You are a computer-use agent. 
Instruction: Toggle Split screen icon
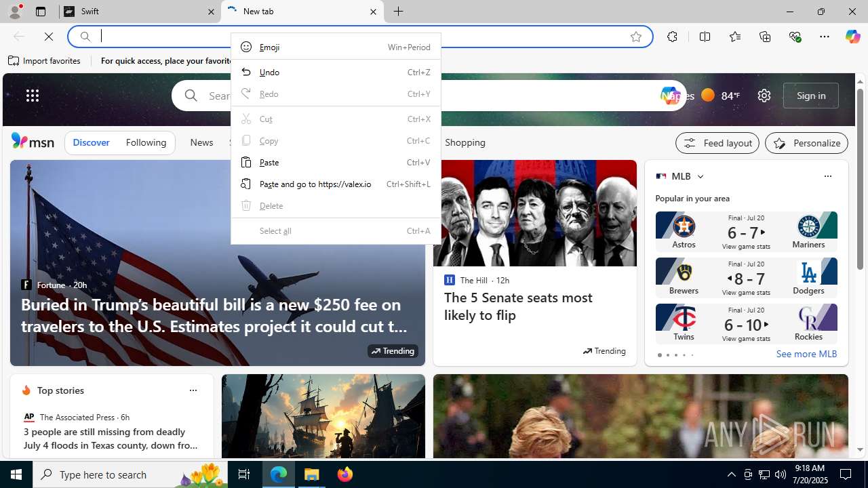point(705,37)
